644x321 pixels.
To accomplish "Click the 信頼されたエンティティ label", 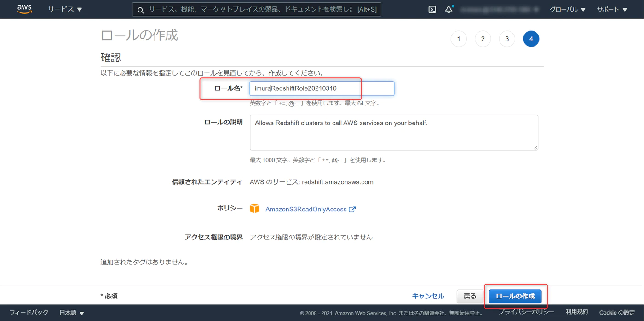I will pyautogui.click(x=207, y=182).
